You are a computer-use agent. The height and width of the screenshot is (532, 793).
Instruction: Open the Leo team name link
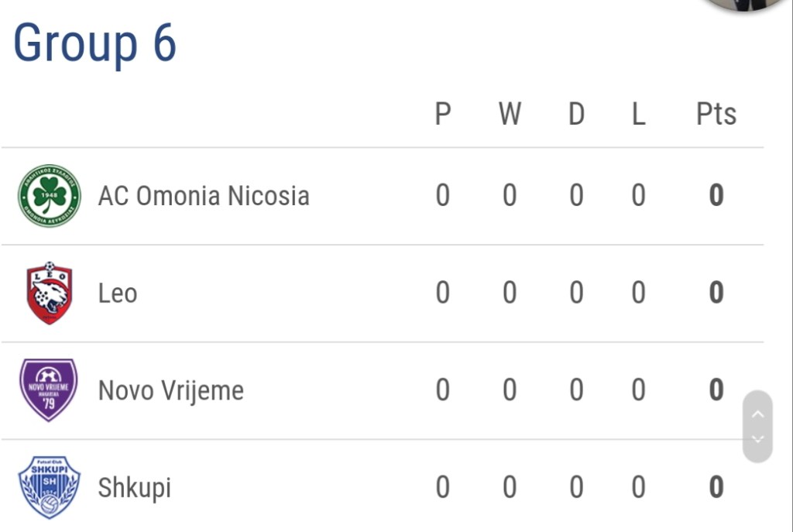118,293
